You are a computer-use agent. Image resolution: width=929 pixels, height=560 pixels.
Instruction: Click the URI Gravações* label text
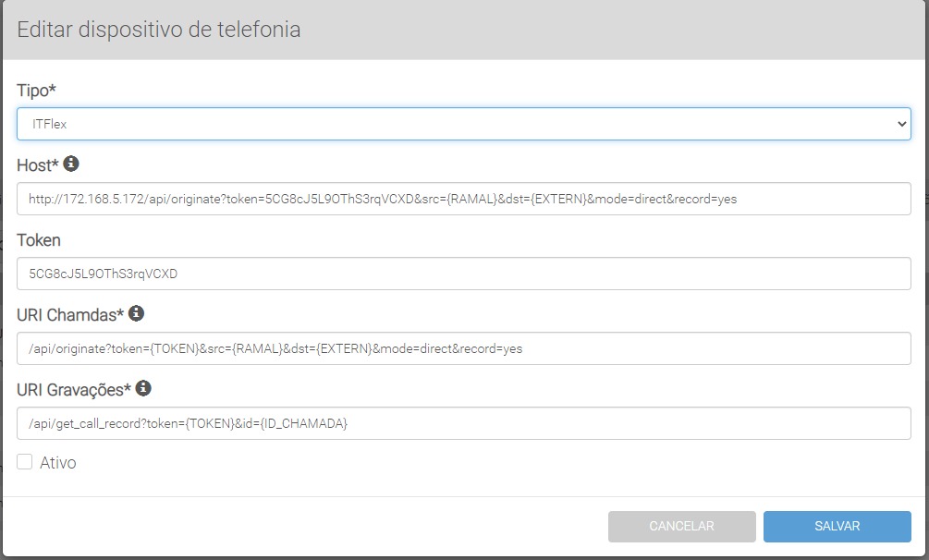pos(73,390)
